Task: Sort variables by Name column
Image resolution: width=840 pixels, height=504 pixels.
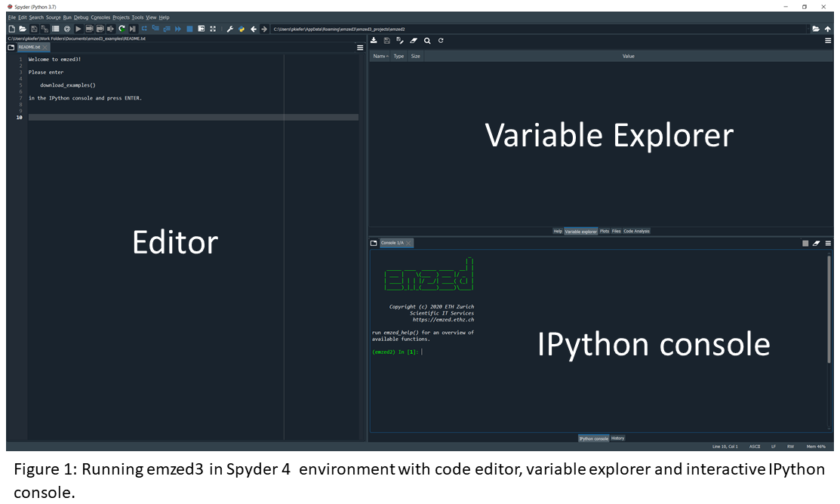Action: pos(380,57)
